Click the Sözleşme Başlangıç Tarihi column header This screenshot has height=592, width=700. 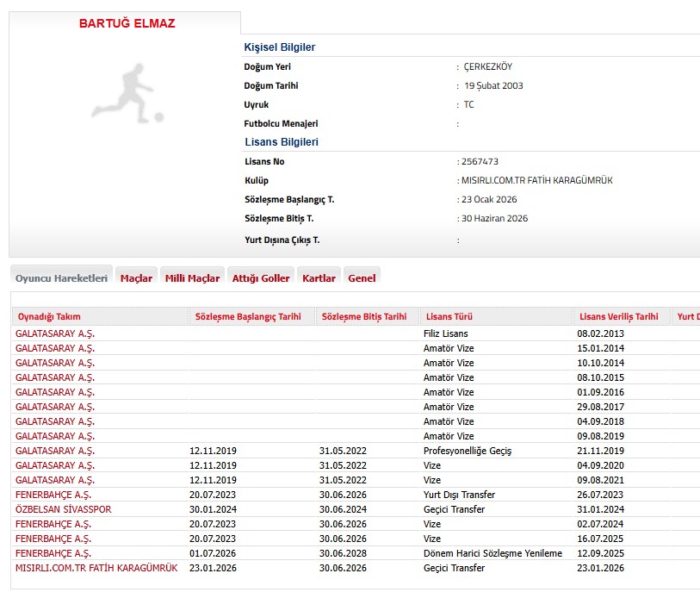tap(246, 317)
